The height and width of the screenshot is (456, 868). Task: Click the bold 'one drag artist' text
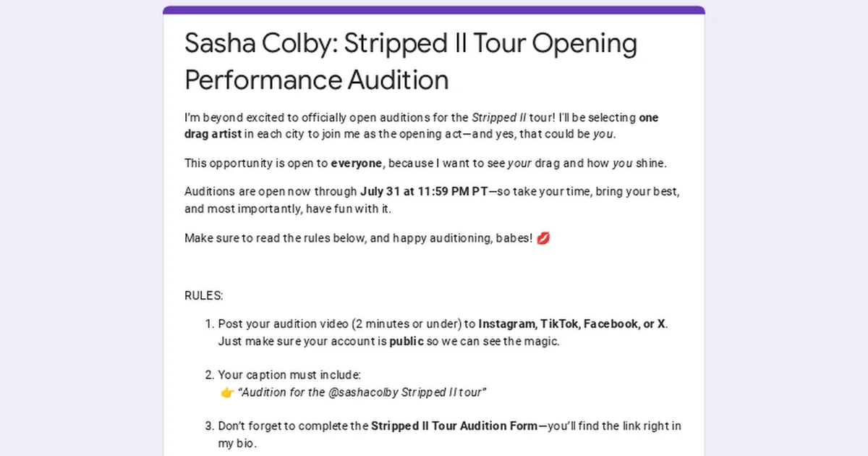(x=422, y=125)
